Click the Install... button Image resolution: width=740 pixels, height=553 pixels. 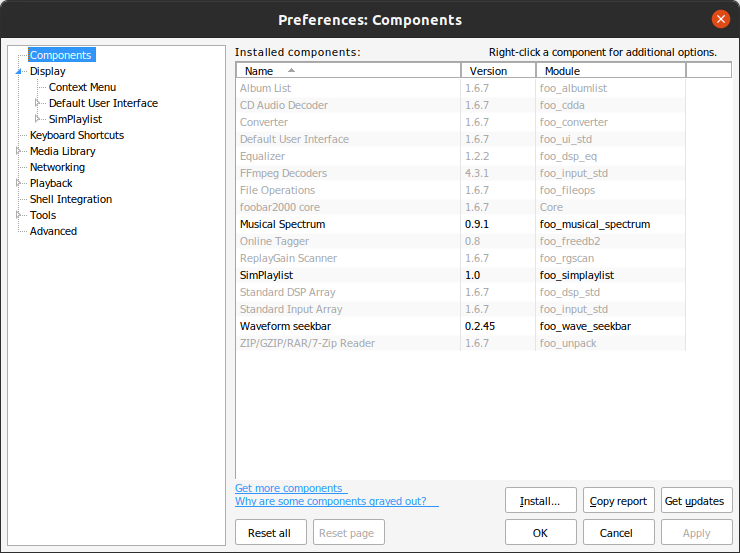[540, 501]
